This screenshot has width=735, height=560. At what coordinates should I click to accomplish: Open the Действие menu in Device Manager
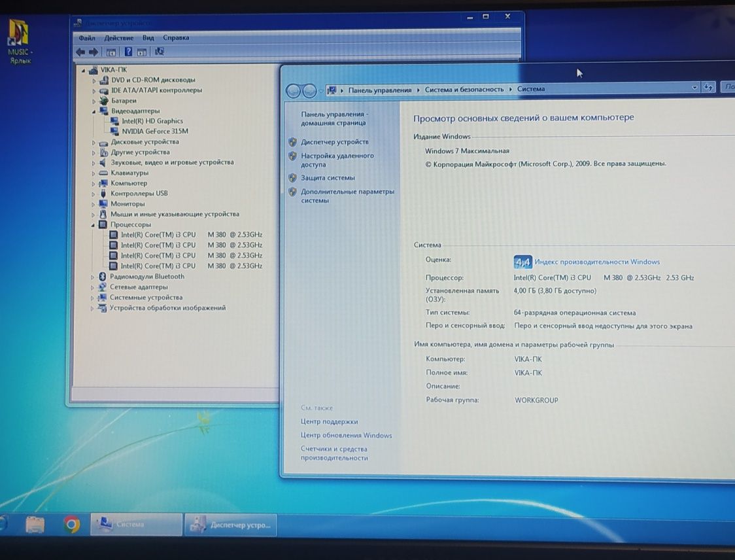(118, 38)
